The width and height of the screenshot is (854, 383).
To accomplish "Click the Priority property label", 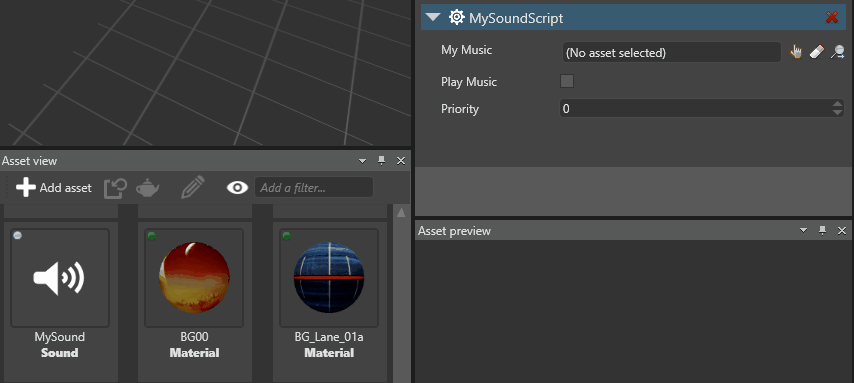I will coord(460,109).
